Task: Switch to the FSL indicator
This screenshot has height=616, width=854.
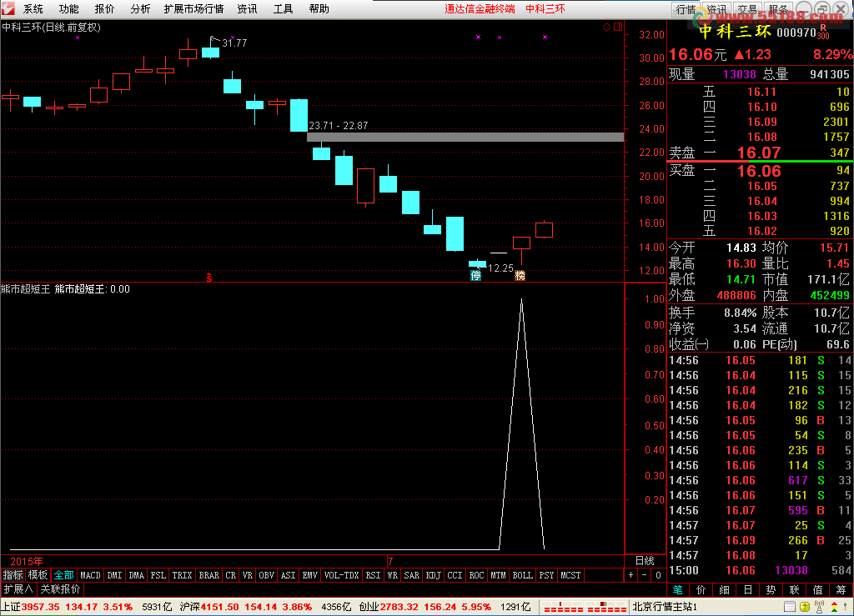Action: 158,574
